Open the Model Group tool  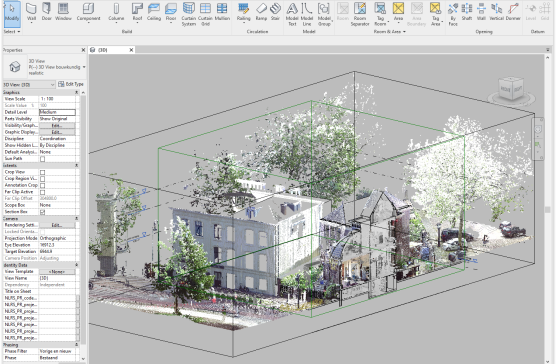click(x=324, y=14)
